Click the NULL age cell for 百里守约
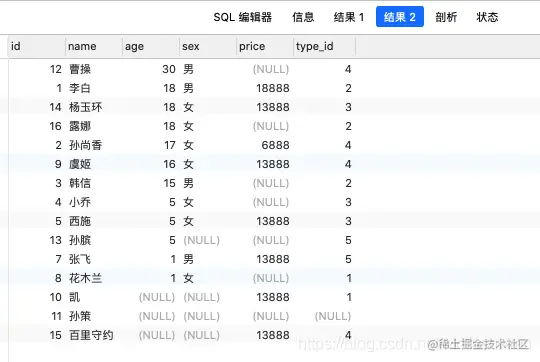Image resolution: width=540 pixels, height=362 pixels. coord(157,335)
